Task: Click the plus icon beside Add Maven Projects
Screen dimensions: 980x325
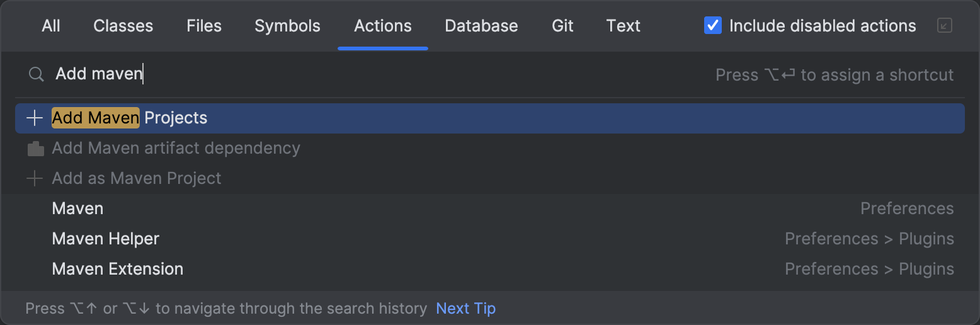Action: click(35, 118)
